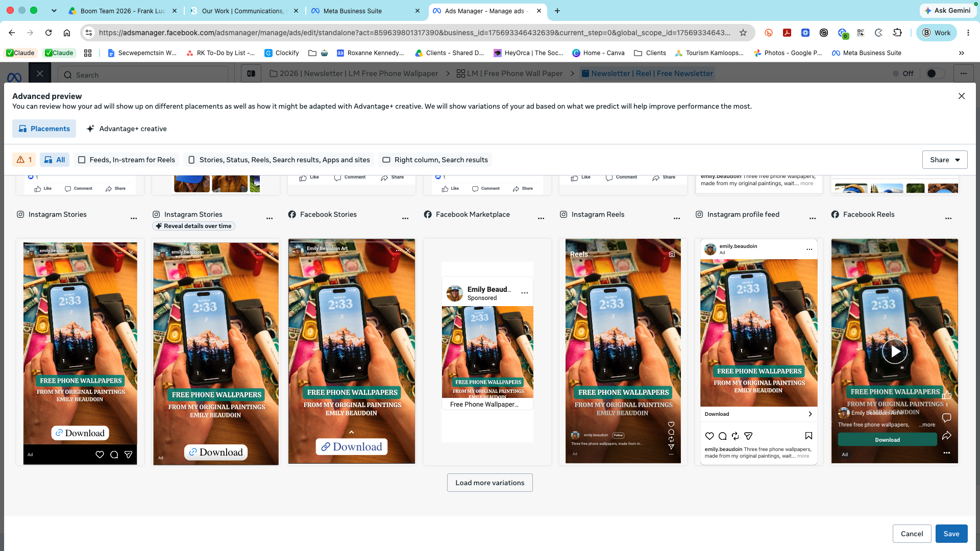The height and width of the screenshot is (551, 980).
Task: Toggle the editor side panel icon
Action: tap(251, 73)
